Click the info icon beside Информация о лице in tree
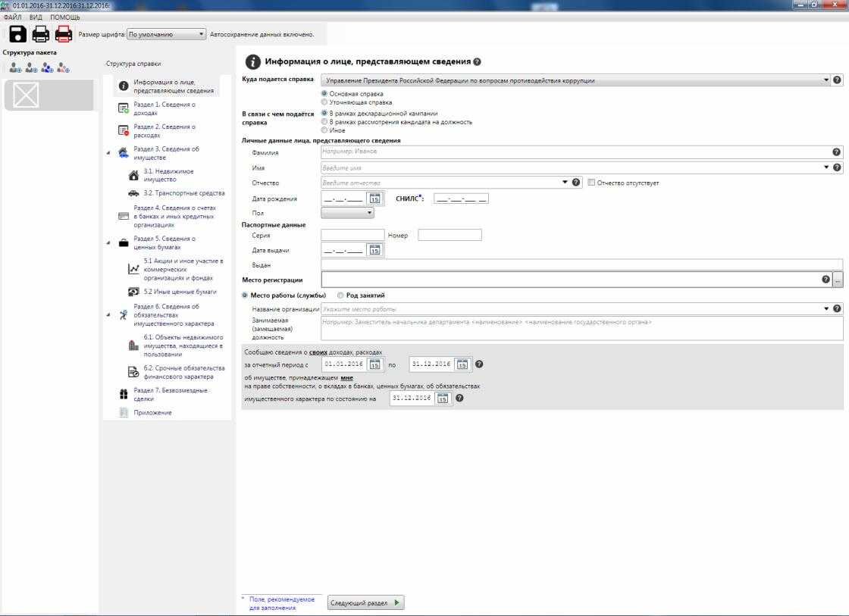The image size is (849, 616). (124, 86)
